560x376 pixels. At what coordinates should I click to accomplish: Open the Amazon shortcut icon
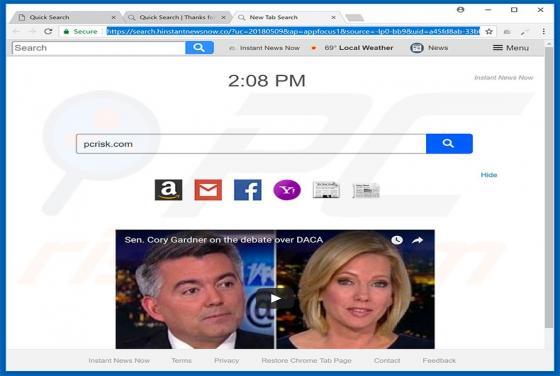click(169, 190)
